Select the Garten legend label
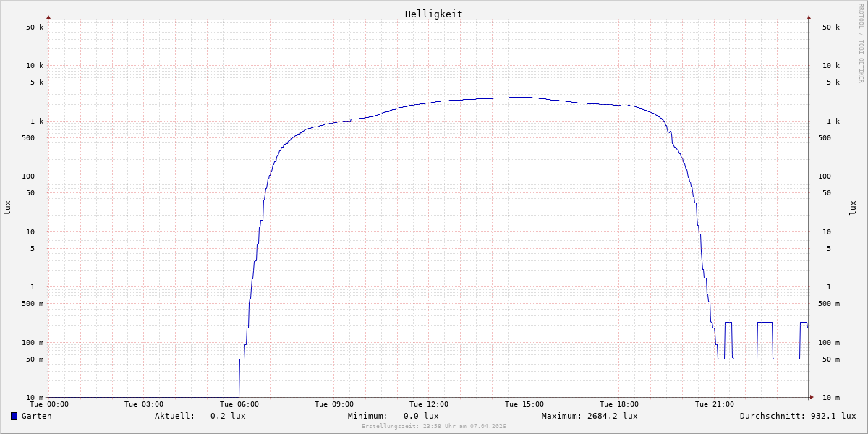868x434 pixels. (36, 416)
